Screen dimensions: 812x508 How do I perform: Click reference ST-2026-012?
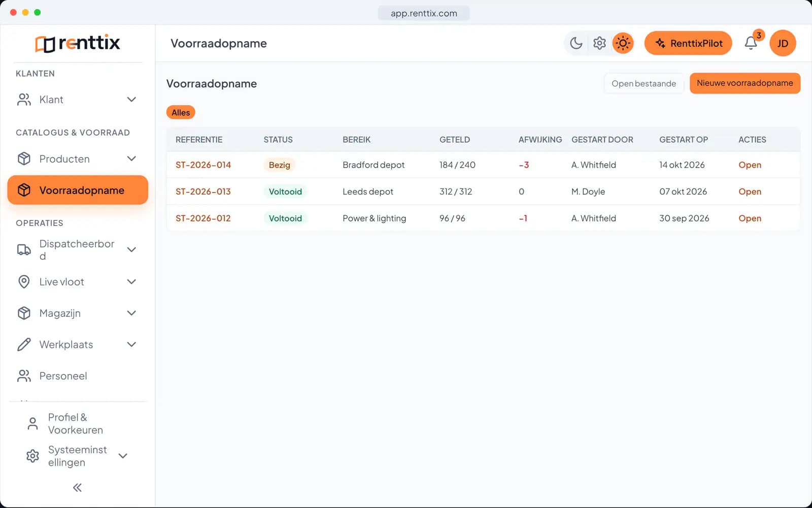pos(203,218)
